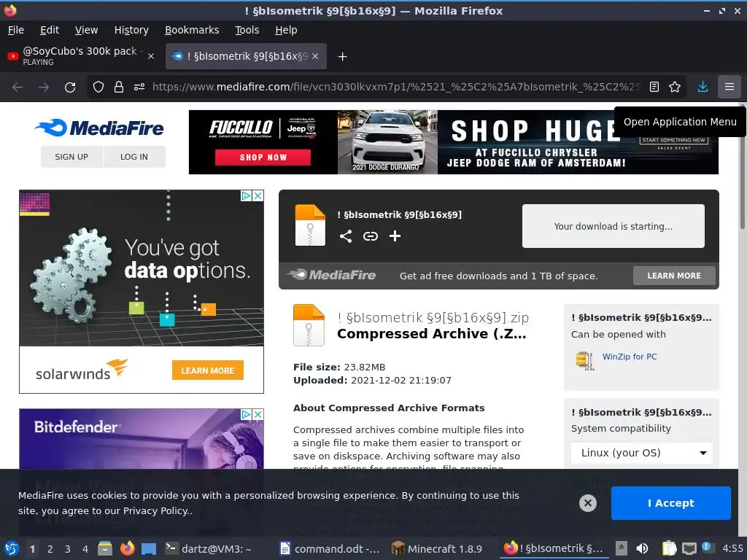Screen dimensions: 747x560
Task: Open a new tab with the plus button
Action: 342,57
